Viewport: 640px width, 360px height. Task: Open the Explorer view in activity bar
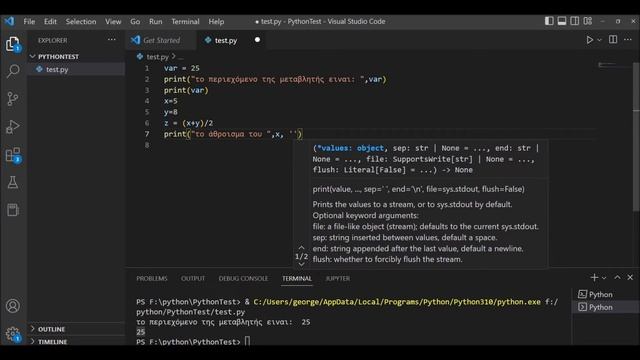(x=13, y=44)
